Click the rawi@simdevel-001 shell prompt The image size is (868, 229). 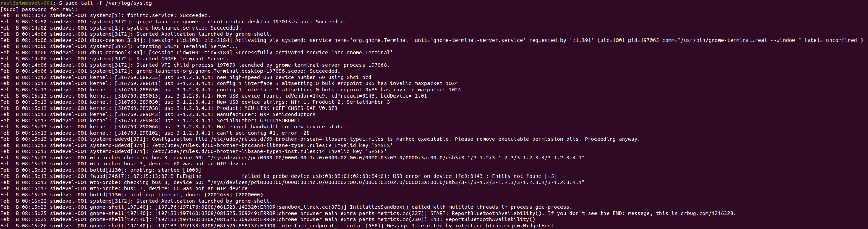point(28,3)
